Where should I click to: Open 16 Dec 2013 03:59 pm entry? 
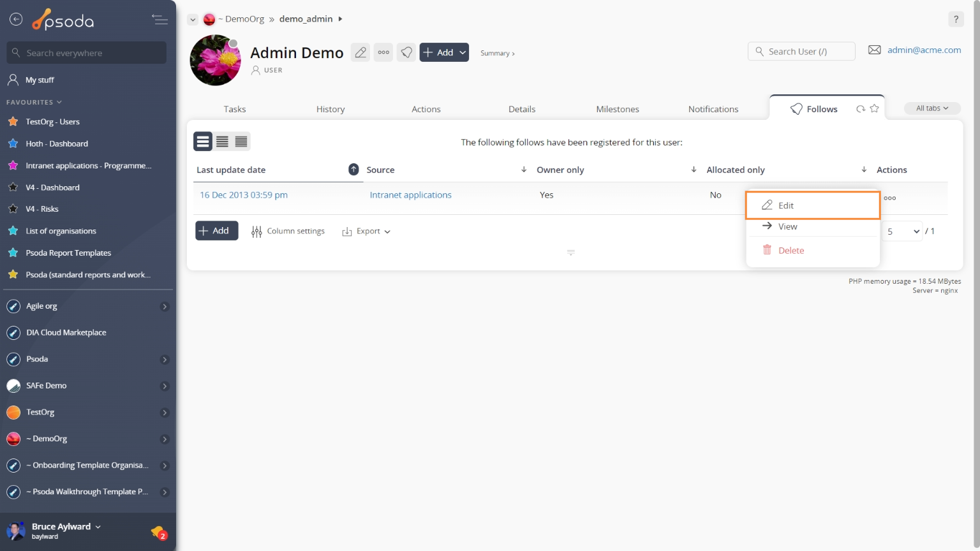coord(244,195)
